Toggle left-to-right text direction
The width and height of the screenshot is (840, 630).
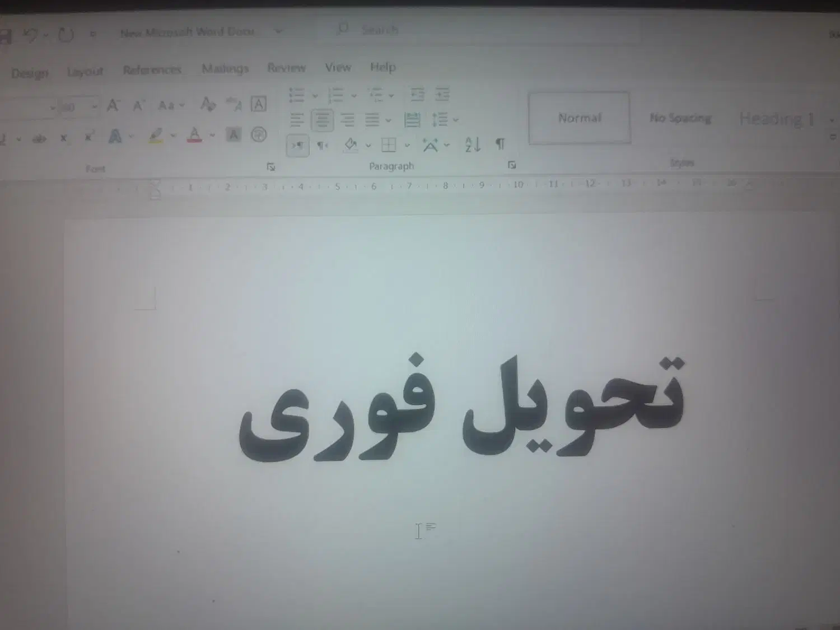coord(297,146)
